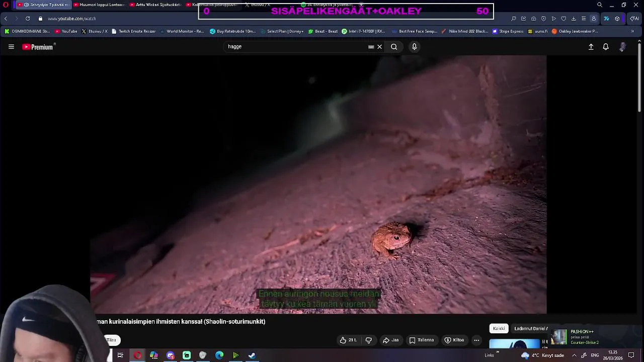Open the Best Free Face Swap bookmark
Viewport: 644px width, 362px height.
414,31
